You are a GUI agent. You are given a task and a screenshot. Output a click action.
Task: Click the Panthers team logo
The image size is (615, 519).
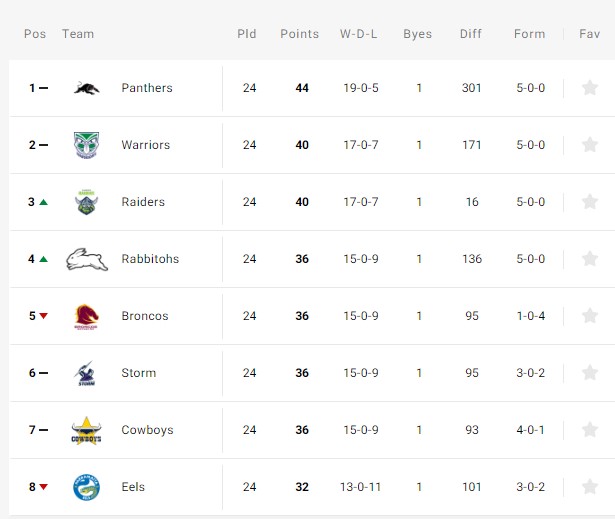click(87, 88)
